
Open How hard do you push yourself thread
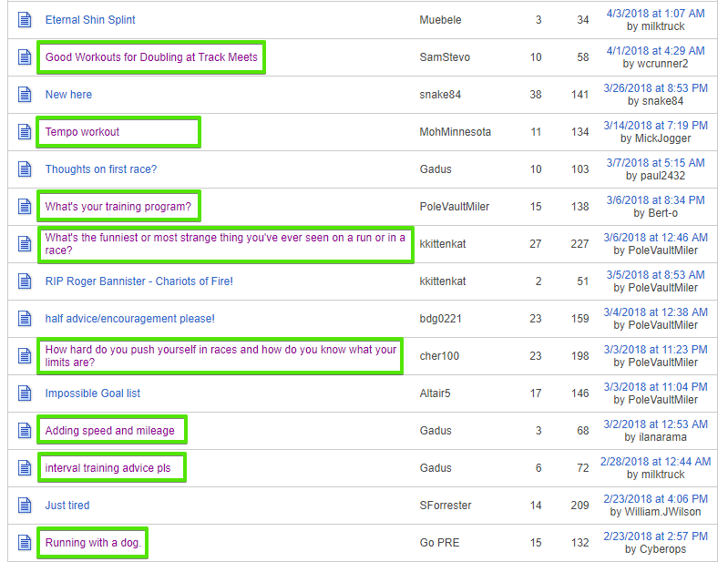pyautogui.click(x=221, y=356)
